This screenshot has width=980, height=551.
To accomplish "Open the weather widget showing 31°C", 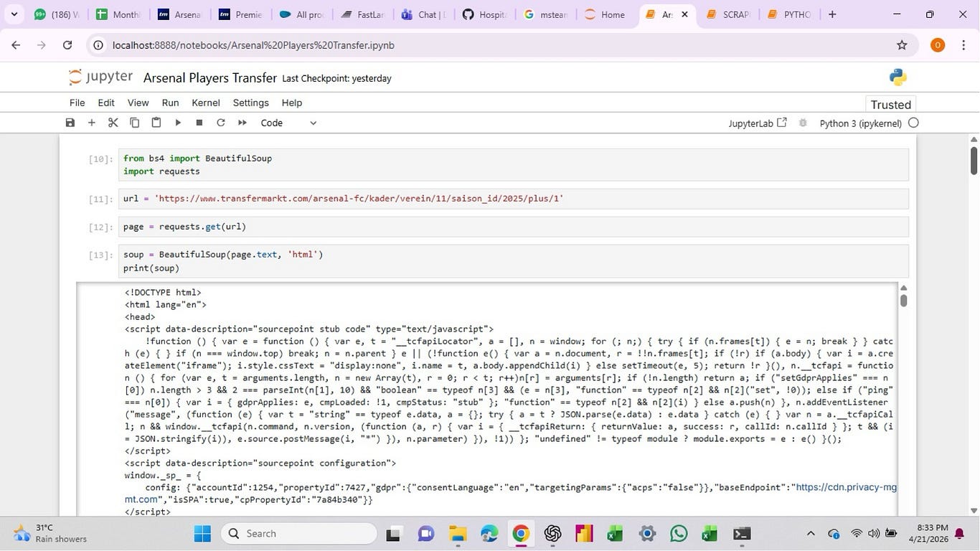I will click(49, 534).
